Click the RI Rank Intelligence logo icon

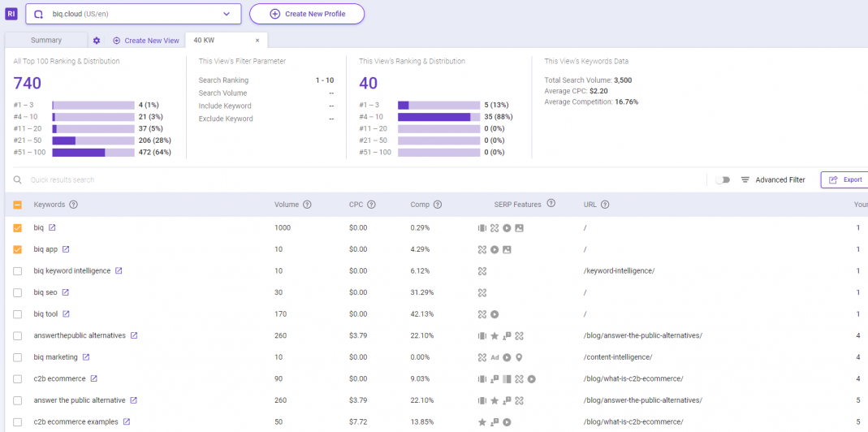coord(11,14)
